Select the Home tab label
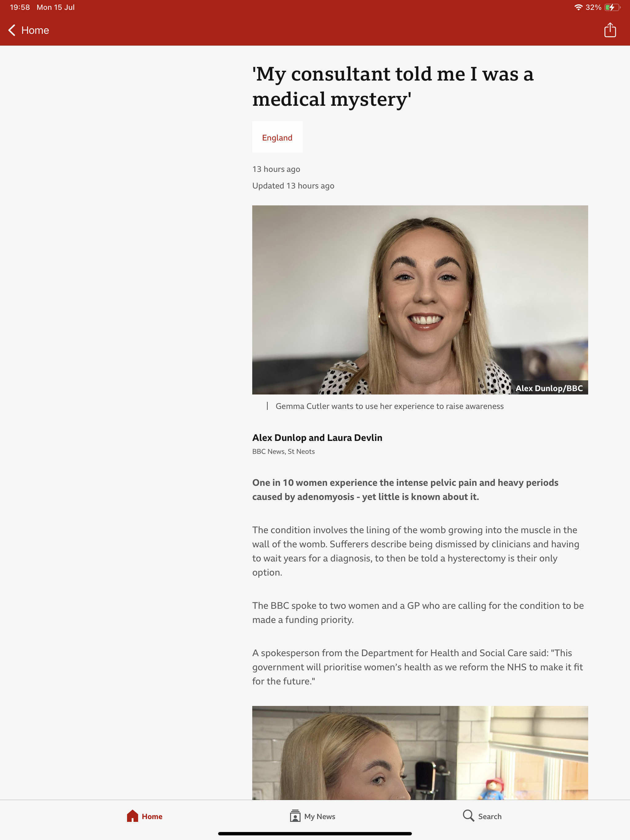This screenshot has height=840, width=630. pyautogui.click(x=152, y=816)
